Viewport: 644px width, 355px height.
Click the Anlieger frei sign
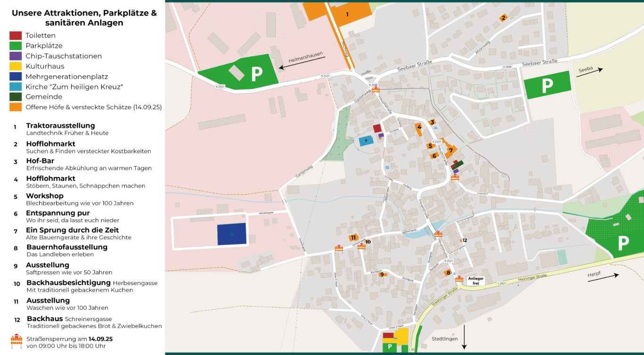pyautogui.click(x=475, y=281)
